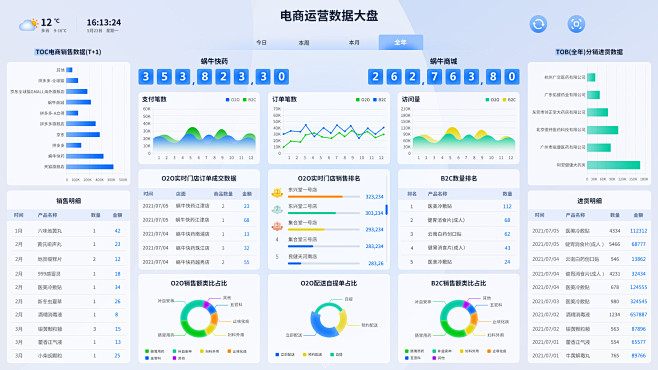Toggle purple 其他 legend under O2O销售额类比占比
The image size is (658, 370).
tap(178, 358)
